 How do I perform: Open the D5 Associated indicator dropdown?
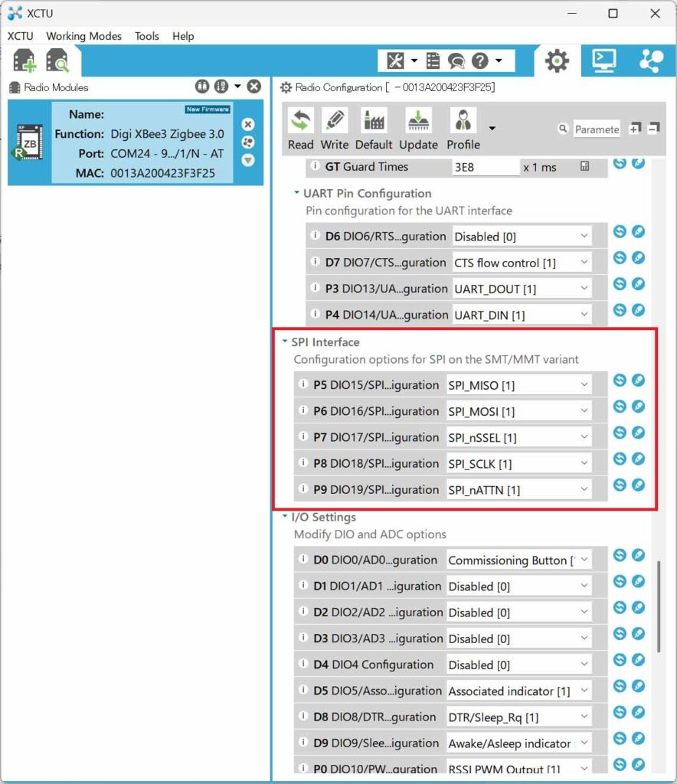click(519, 691)
